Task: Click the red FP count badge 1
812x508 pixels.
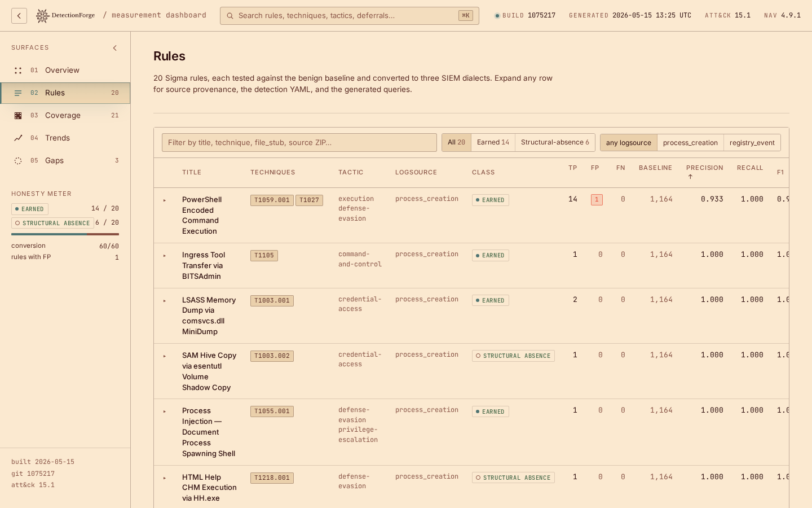Action: click(x=597, y=200)
